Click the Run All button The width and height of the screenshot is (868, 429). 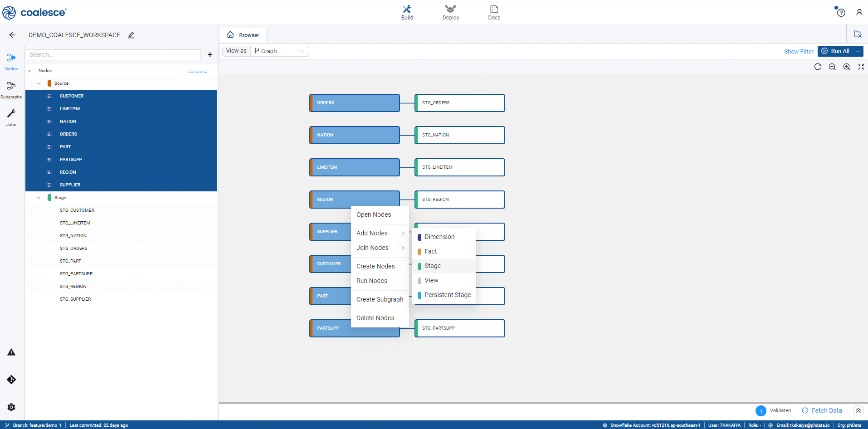(x=835, y=51)
